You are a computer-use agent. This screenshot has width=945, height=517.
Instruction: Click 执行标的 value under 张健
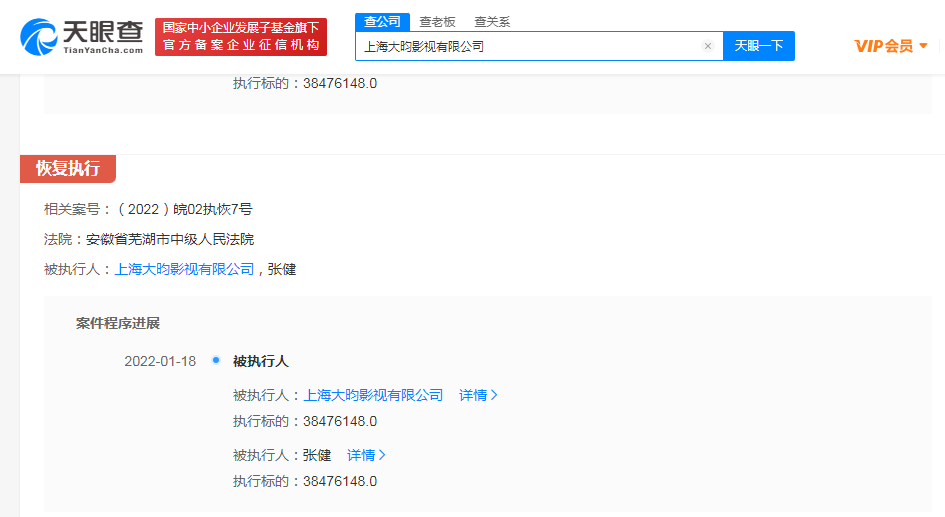[340, 481]
